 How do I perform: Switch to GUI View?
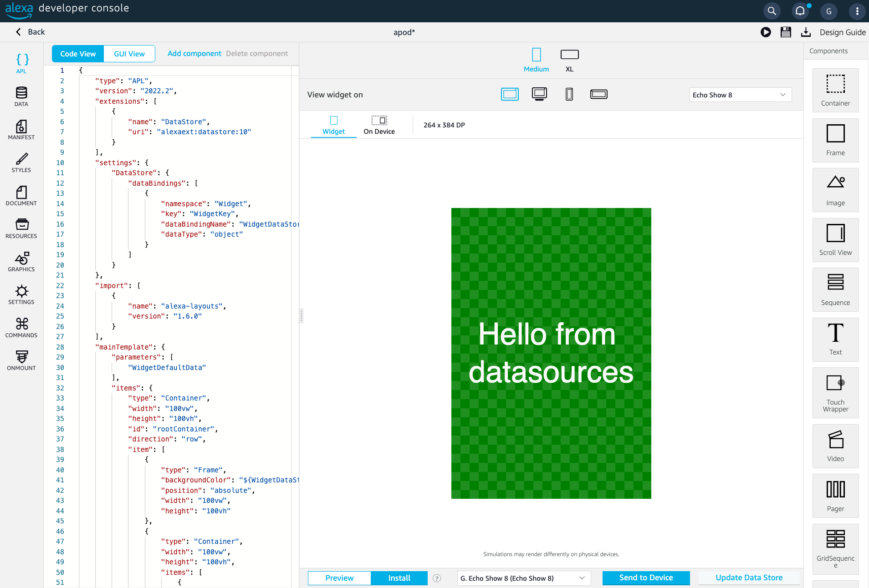[x=129, y=54]
